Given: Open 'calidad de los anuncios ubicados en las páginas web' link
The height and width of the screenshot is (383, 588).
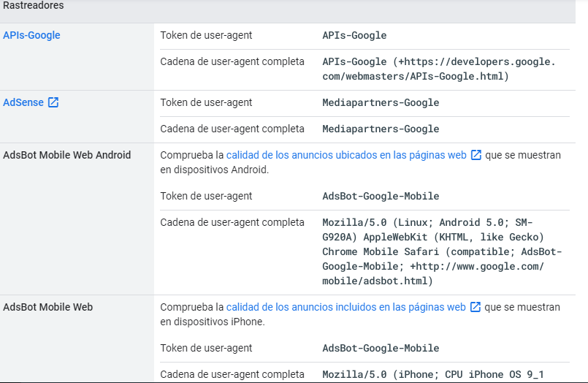Looking at the screenshot, I should [x=346, y=155].
